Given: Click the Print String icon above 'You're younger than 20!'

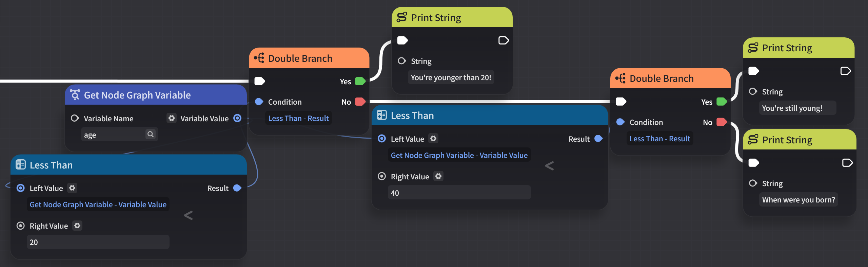Looking at the screenshot, I should [x=402, y=17].
